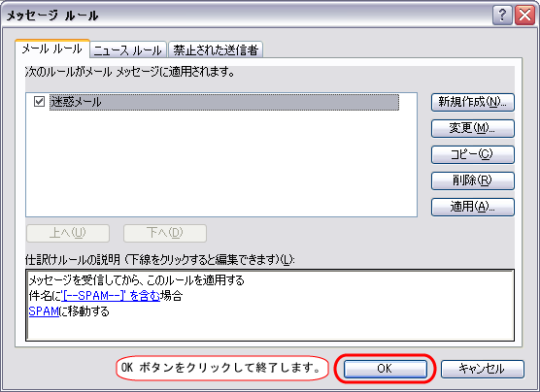Confirm with the OK button

click(385, 369)
